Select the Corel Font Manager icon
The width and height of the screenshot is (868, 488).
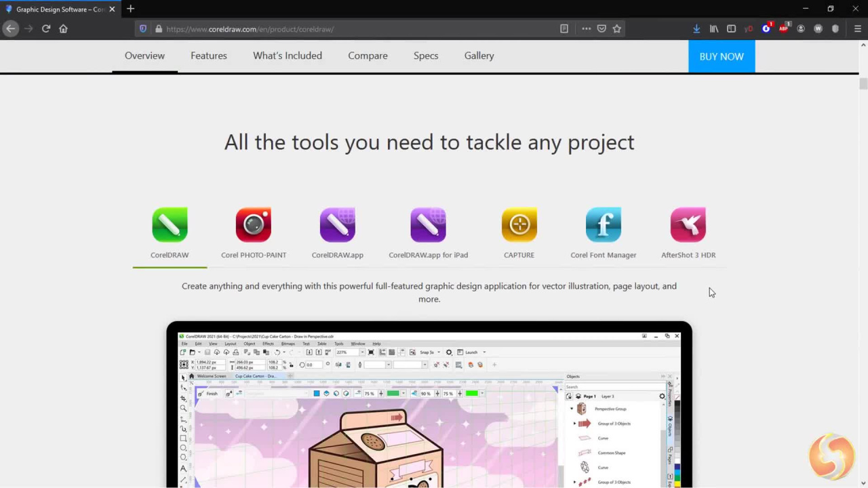[604, 225]
